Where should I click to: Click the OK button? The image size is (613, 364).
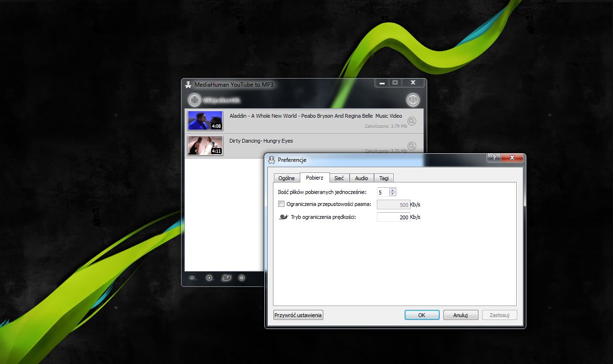pos(422,315)
